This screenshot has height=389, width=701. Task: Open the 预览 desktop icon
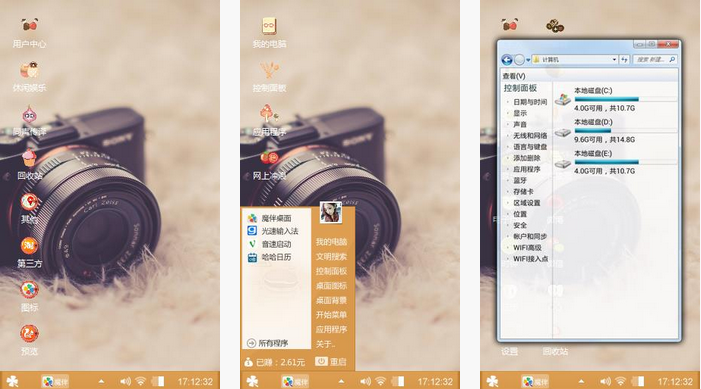point(29,334)
